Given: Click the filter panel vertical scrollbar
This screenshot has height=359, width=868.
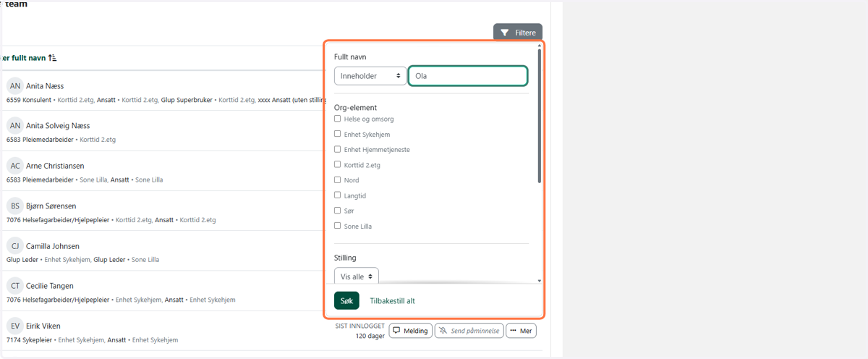Looking at the screenshot, I should point(539,116).
